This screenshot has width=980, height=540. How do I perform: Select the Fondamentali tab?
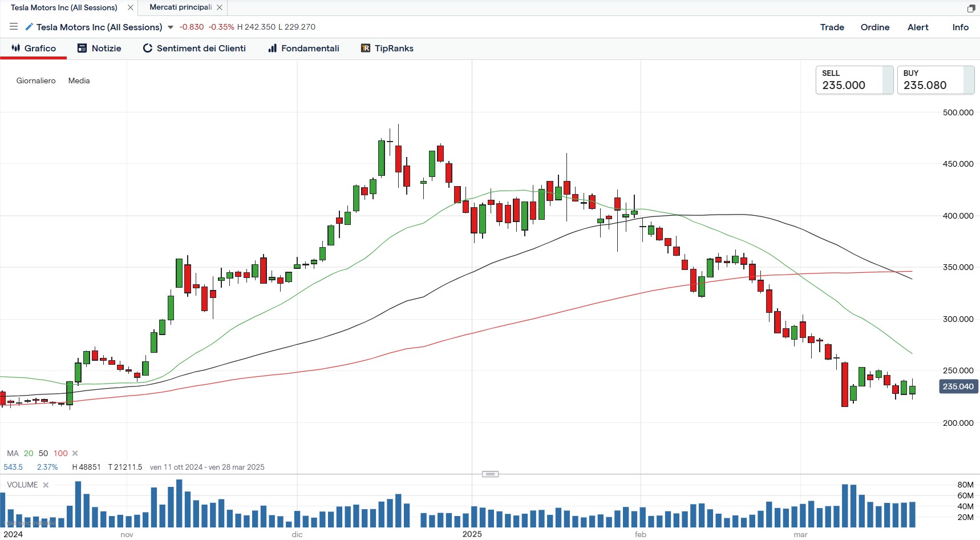point(303,49)
